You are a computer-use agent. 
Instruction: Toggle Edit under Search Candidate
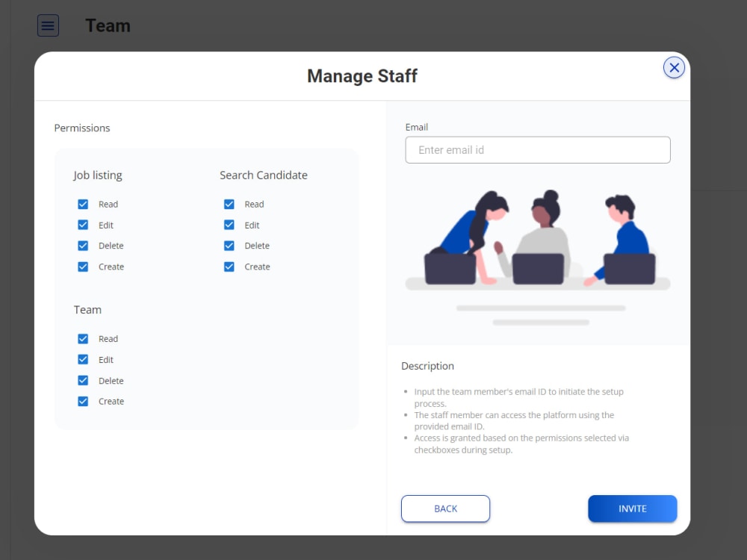229,225
